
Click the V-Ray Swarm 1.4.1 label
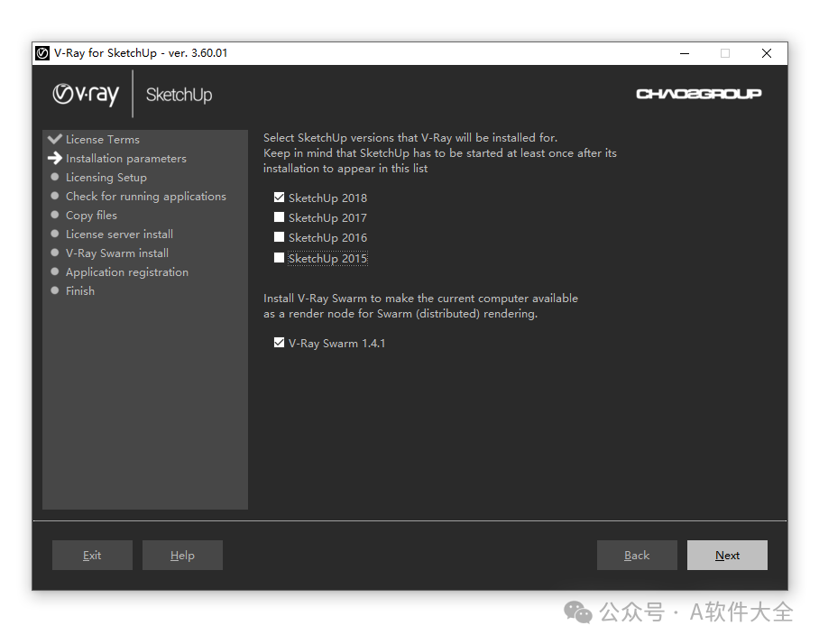[x=337, y=343]
